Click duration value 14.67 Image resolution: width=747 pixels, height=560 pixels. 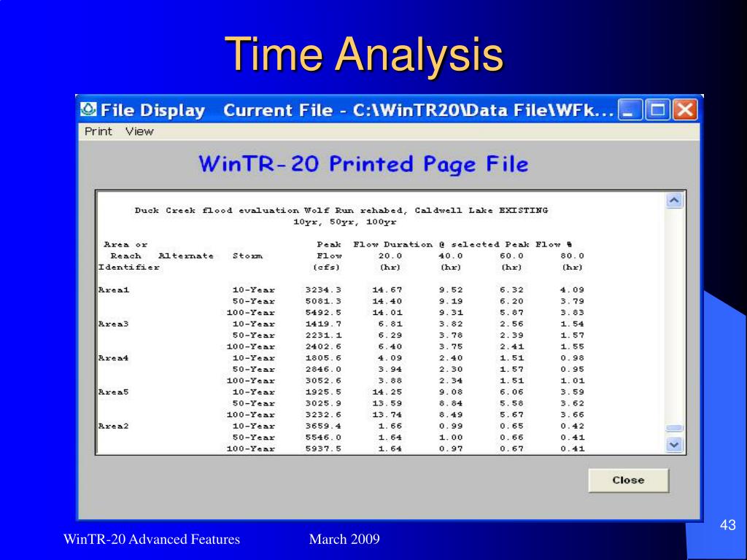[387, 289]
